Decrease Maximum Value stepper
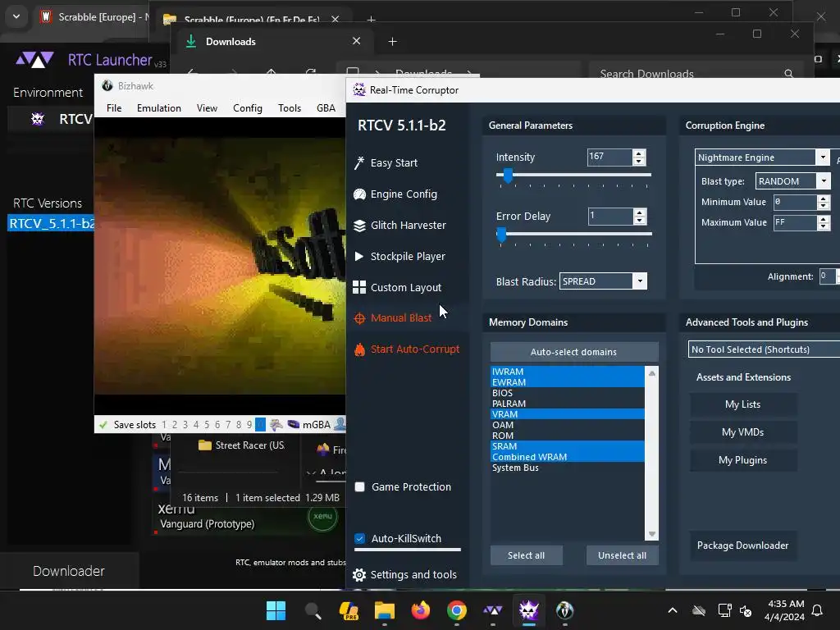This screenshot has height=630, width=840. (x=824, y=226)
